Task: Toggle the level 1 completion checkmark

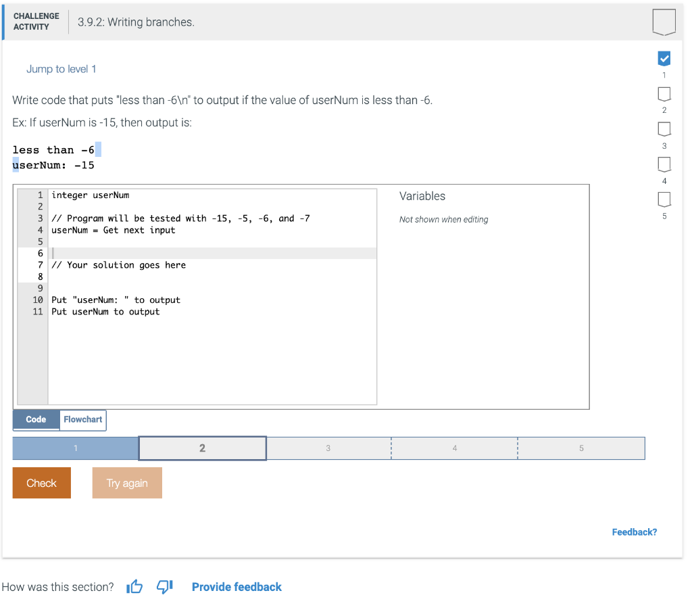Action: 664,58
